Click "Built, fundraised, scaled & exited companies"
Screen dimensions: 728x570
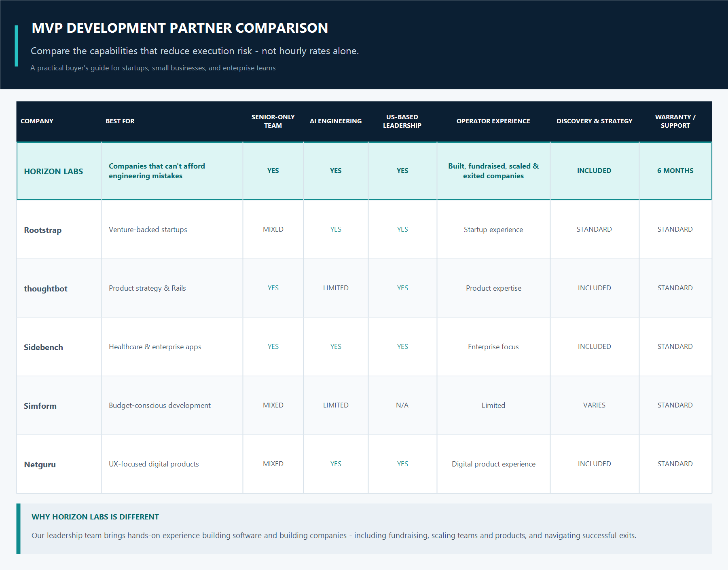coord(493,171)
